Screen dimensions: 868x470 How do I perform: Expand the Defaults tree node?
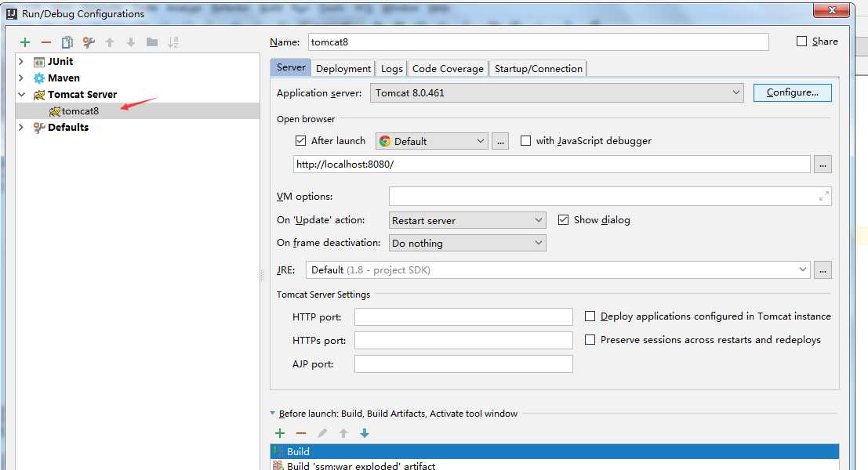coord(21,127)
